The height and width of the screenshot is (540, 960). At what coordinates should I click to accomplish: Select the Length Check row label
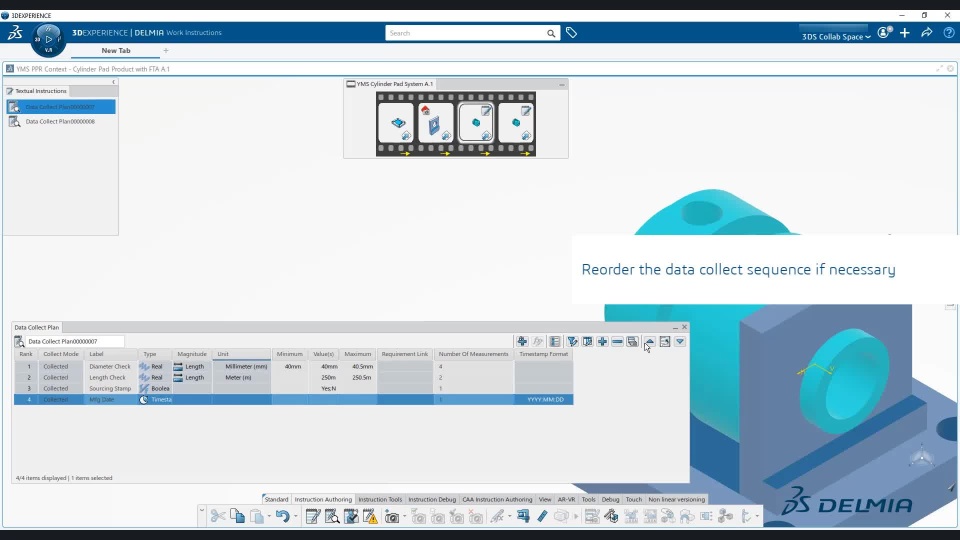108,378
